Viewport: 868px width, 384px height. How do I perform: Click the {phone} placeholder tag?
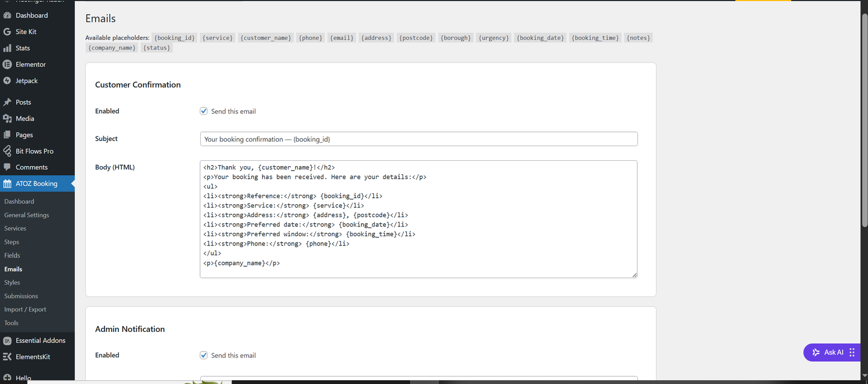[310, 38]
